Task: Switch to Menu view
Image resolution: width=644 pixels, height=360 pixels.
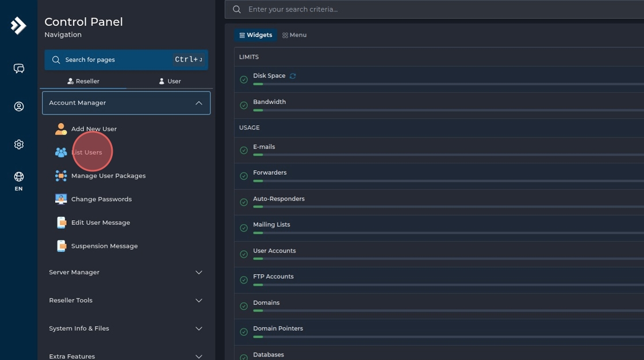Action: pos(294,35)
